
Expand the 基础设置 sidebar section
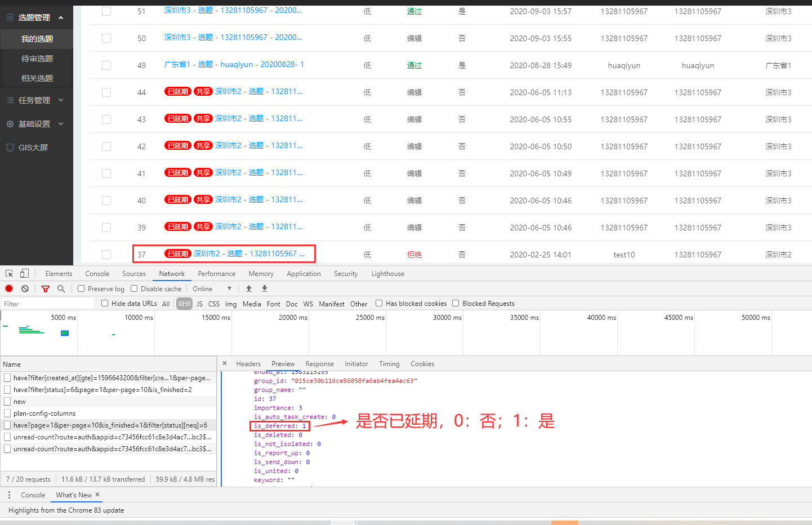(x=37, y=124)
